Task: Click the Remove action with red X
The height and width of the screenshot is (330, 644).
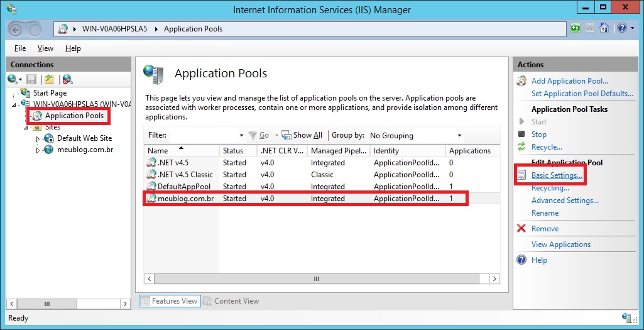Action: 545,229
